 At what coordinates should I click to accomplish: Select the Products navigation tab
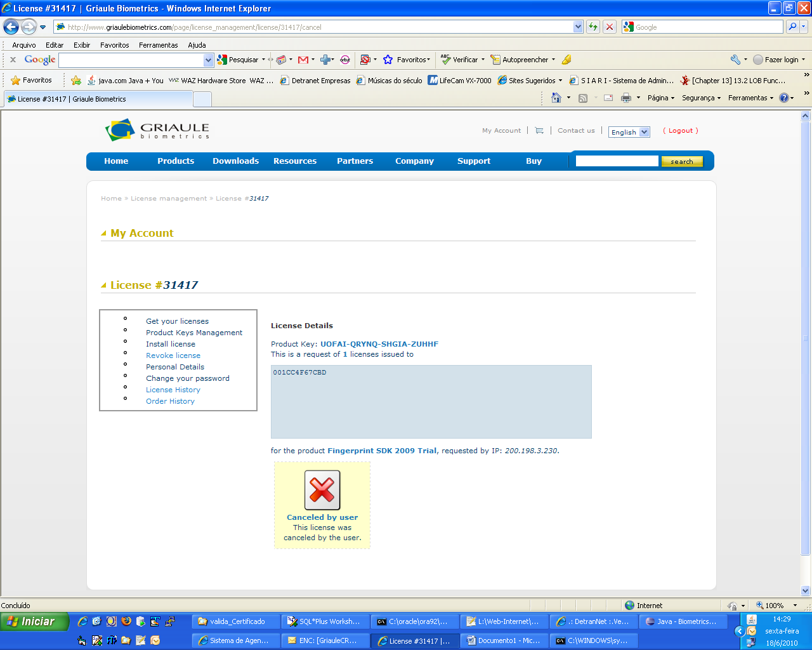coord(176,161)
